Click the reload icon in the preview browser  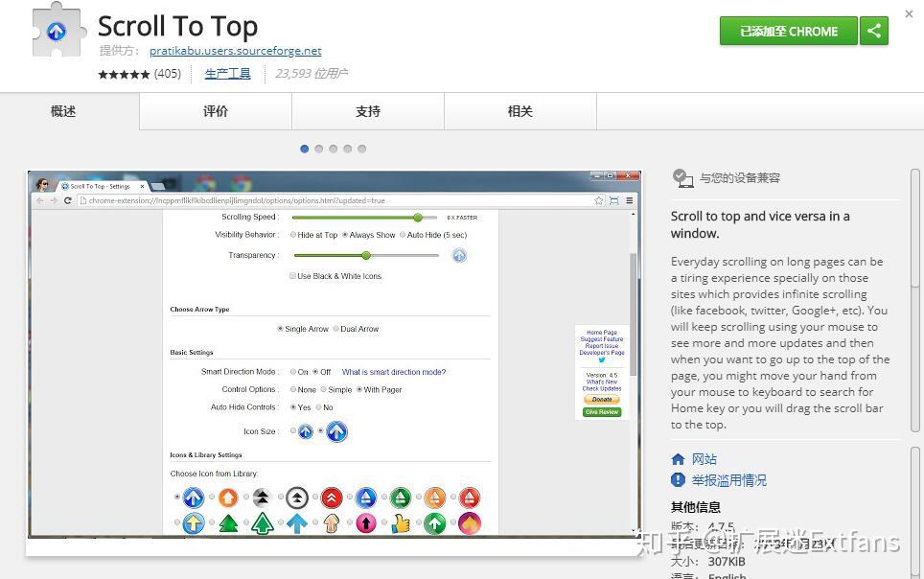68,200
